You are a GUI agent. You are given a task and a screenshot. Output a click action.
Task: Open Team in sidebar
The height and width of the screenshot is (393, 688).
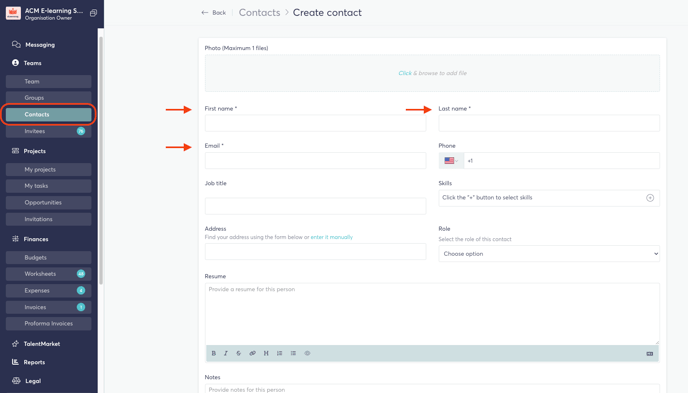(49, 81)
